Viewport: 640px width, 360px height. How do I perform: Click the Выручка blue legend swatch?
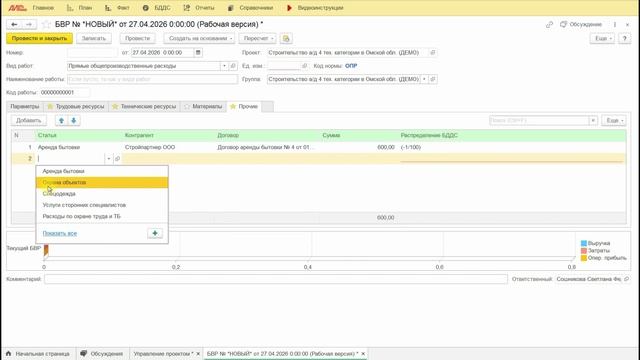coord(584,243)
